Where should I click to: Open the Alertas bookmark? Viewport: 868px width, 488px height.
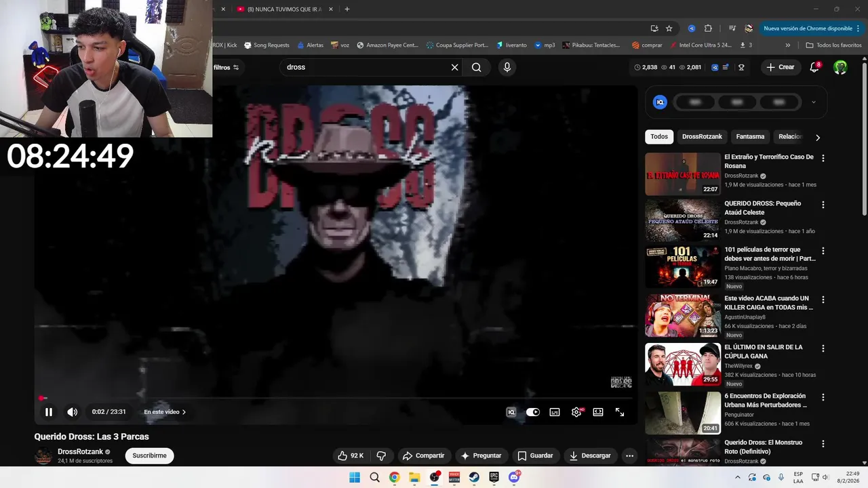(311, 45)
